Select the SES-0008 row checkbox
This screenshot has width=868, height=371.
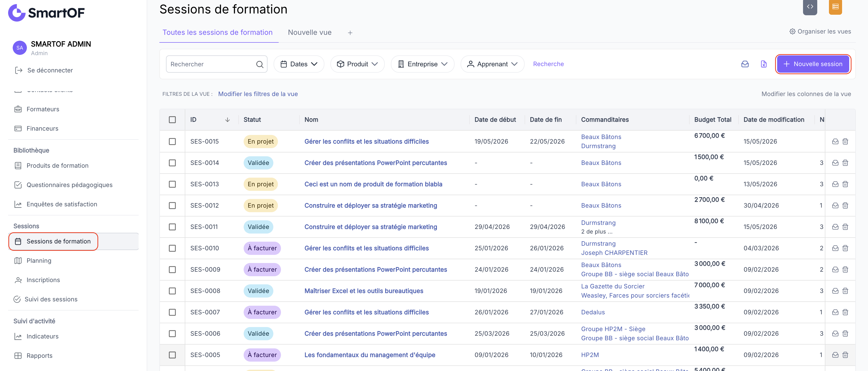click(172, 291)
